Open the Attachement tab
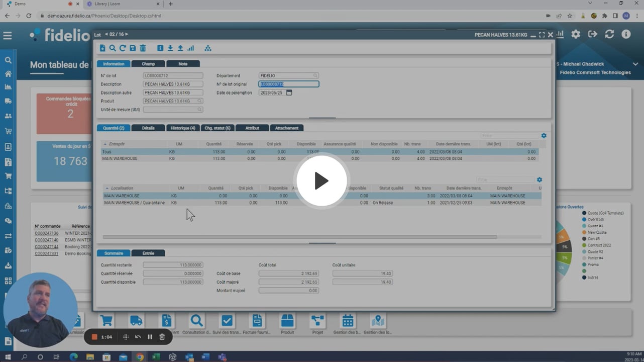The height and width of the screenshot is (362, 644). coord(287,128)
